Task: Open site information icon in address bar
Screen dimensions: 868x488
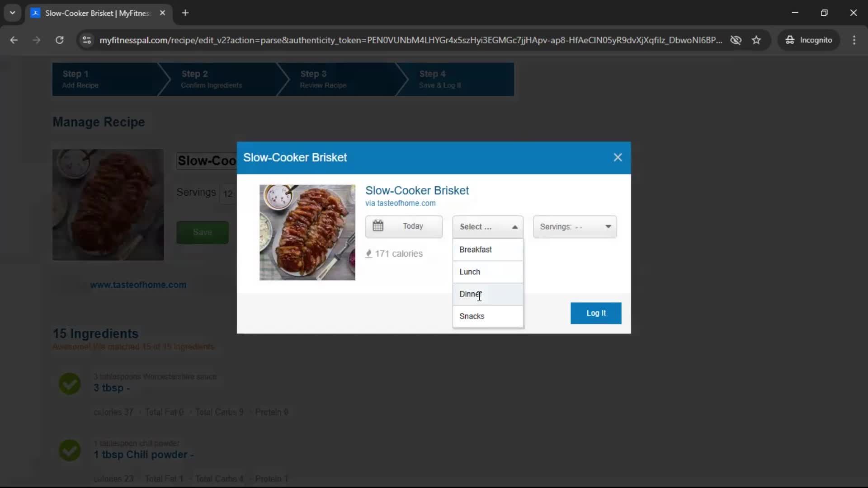Action: 87,40
